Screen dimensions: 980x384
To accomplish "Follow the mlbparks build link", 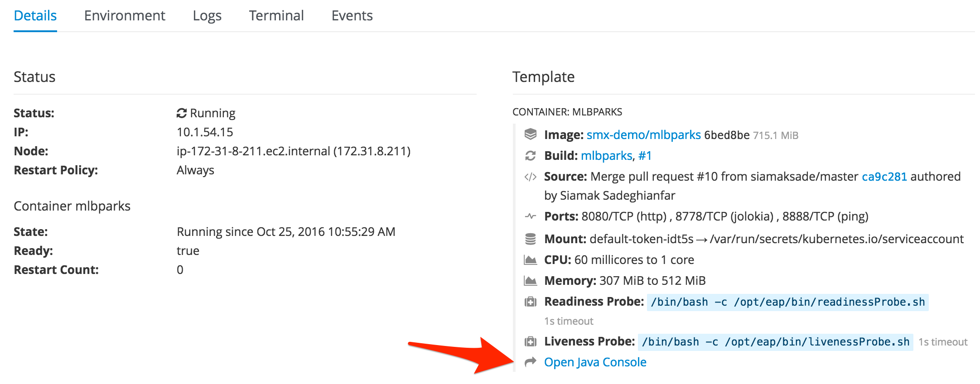I will pyautogui.click(x=606, y=156).
